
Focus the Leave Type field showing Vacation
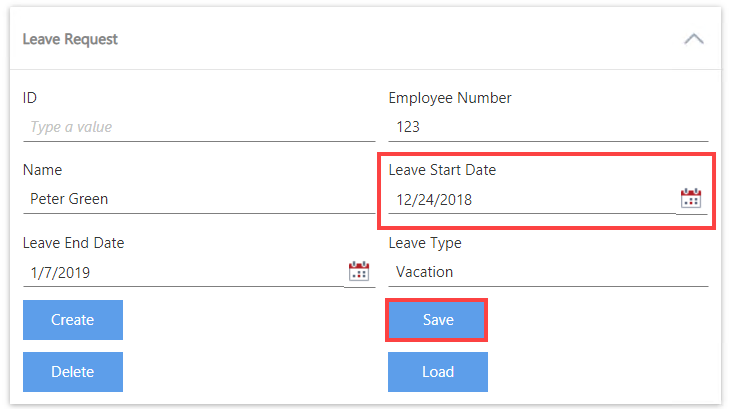[548, 271]
